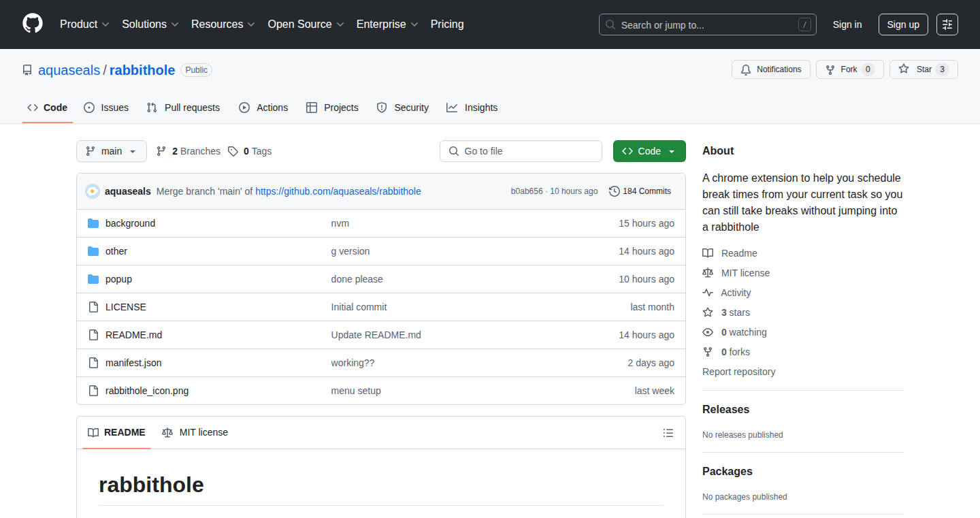Open the Security tab

pos(402,108)
